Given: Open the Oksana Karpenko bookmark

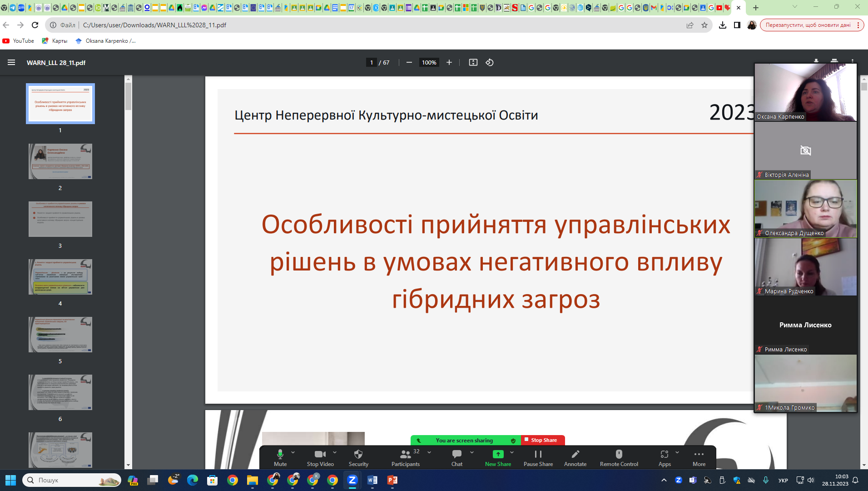Looking at the screenshot, I should pyautogui.click(x=105, y=41).
